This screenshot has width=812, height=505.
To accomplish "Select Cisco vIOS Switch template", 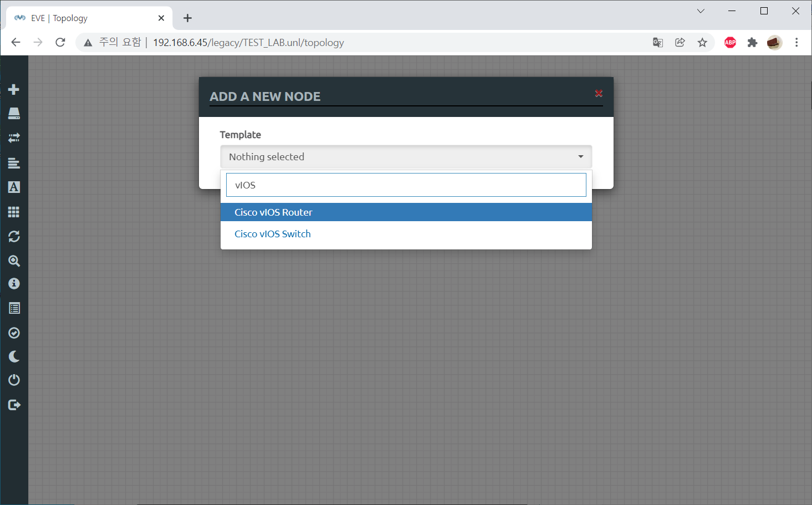I will point(406,234).
